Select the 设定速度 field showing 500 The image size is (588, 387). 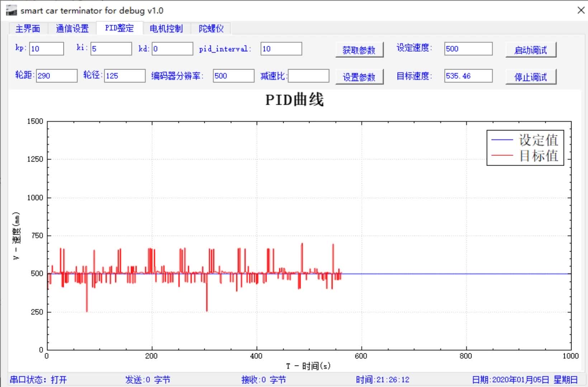(x=468, y=49)
